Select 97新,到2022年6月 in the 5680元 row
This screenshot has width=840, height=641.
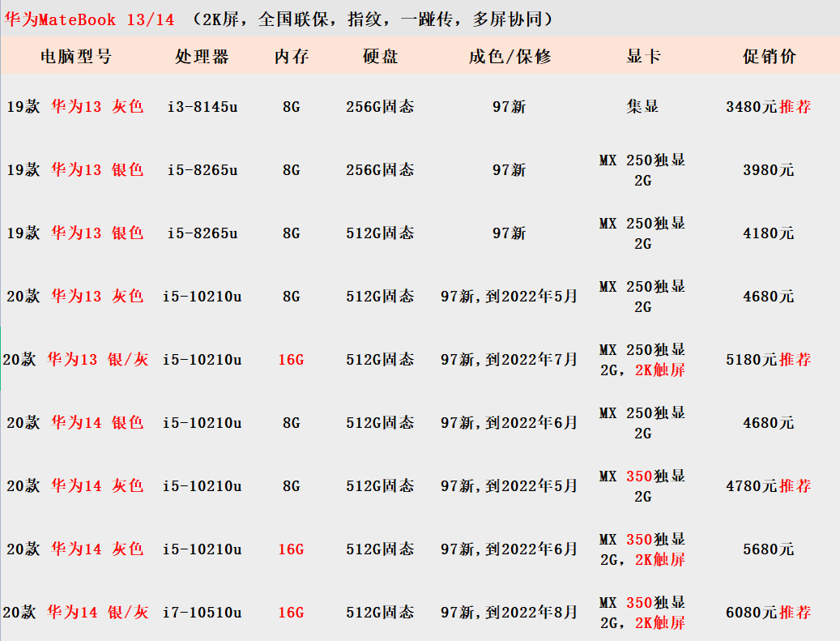coord(509,549)
